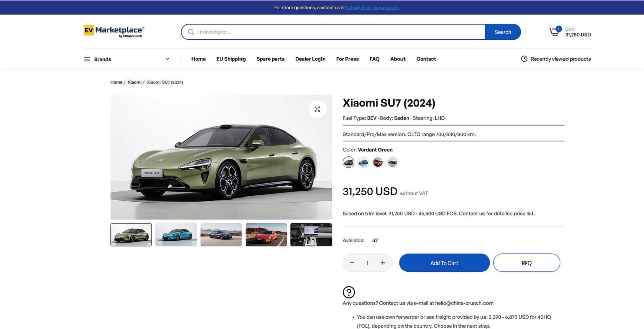Viewport: 644px width, 329px height.
Task: Click the Search button
Action: 503,32
